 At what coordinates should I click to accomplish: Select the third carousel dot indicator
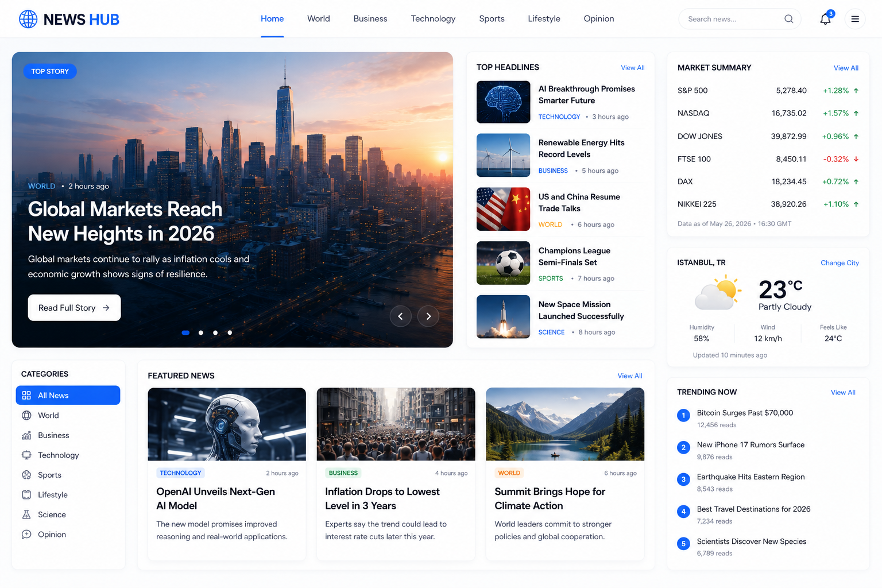tap(215, 332)
